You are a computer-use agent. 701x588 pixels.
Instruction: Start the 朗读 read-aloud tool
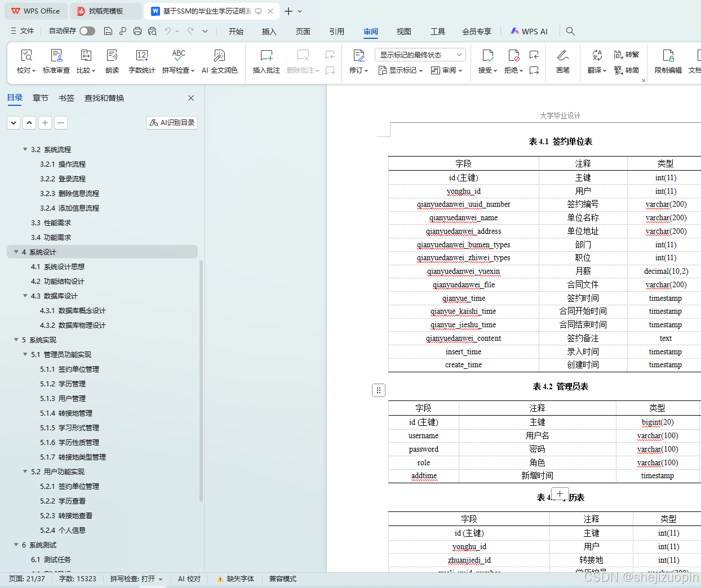tap(112, 61)
